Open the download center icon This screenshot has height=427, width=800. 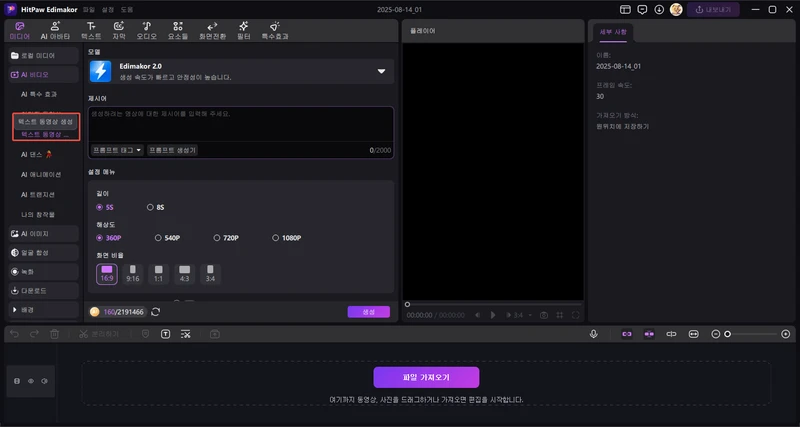659,10
